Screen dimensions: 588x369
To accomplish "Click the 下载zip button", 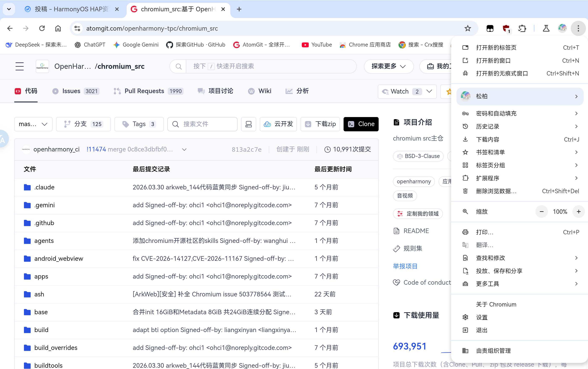I will (320, 124).
